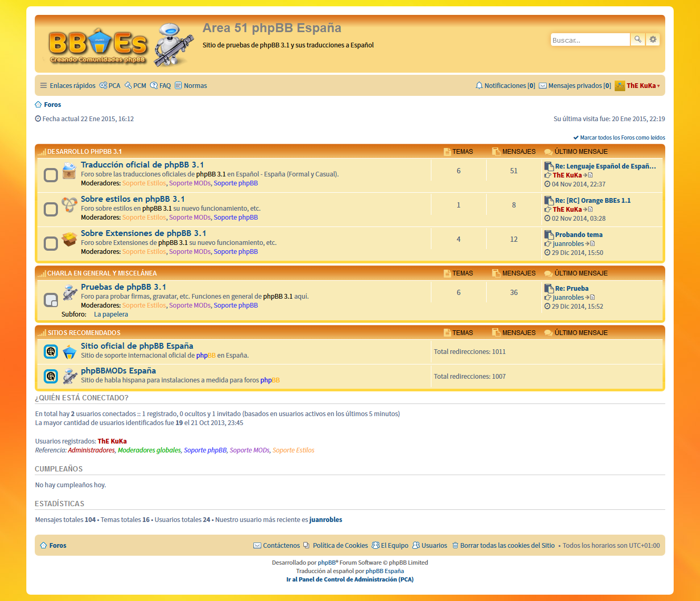Click the search magnifier icon
Screen dimensions: 700x601
click(x=638, y=39)
